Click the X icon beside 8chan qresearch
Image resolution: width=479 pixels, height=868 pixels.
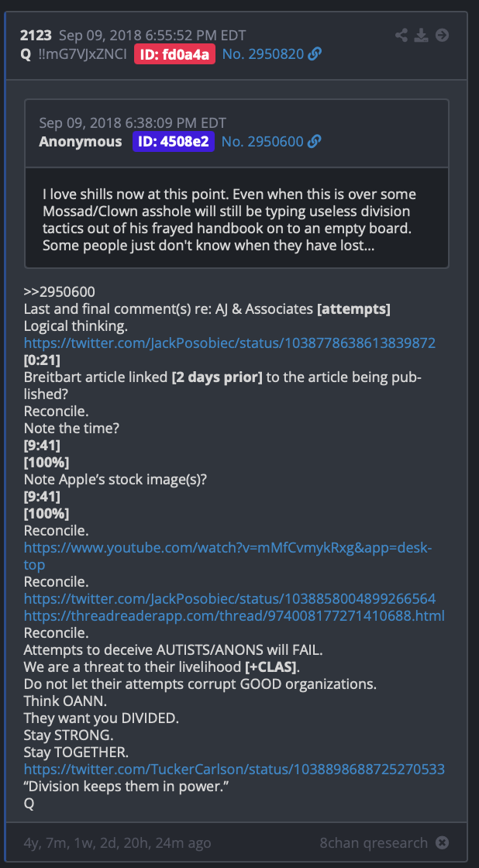pyautogui.click(x=442, y=843)
